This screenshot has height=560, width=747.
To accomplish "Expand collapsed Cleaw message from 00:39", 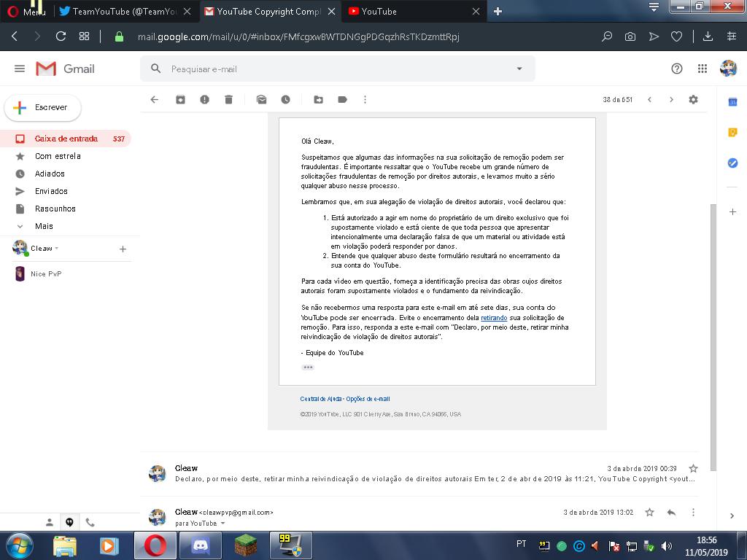I will pyautogui.click(x=421, y=474).
